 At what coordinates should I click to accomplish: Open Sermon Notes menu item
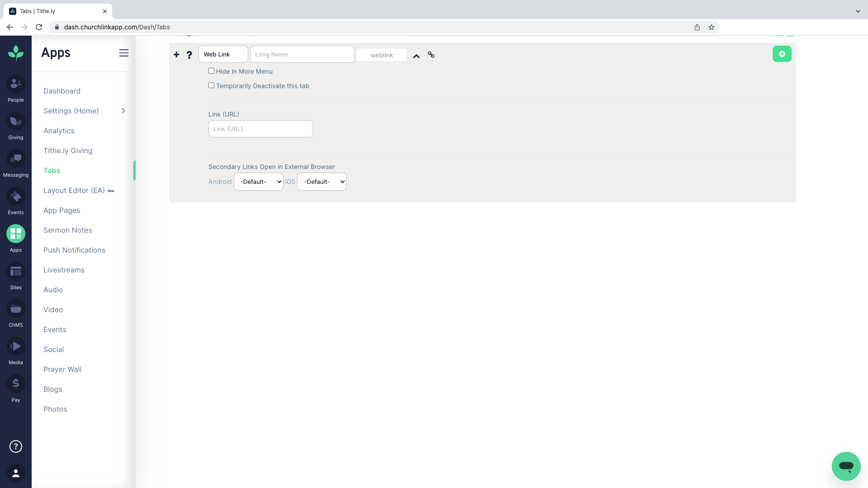67,230
